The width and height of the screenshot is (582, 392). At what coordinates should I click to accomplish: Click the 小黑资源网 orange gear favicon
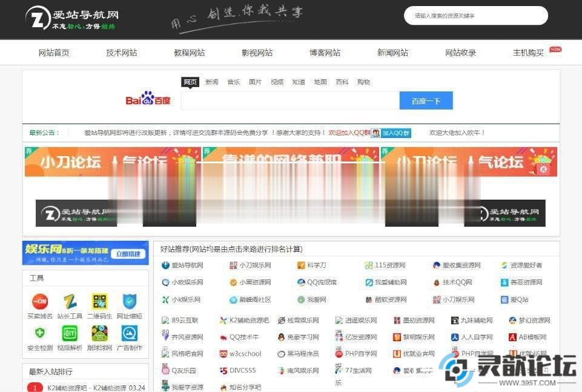click(x=233, y=283)
